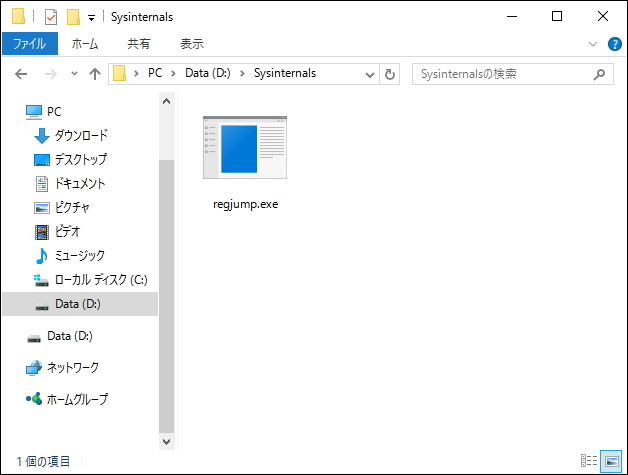Close the Sysinternals window

click(x=603, y=17)
